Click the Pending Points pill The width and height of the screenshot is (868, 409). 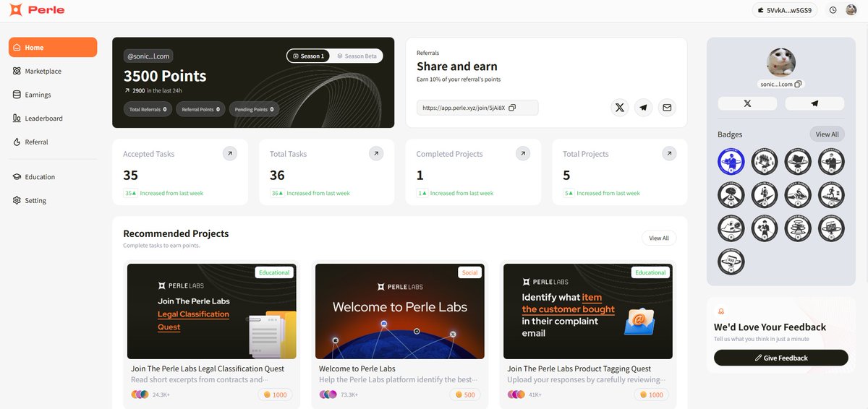point(255,109)
